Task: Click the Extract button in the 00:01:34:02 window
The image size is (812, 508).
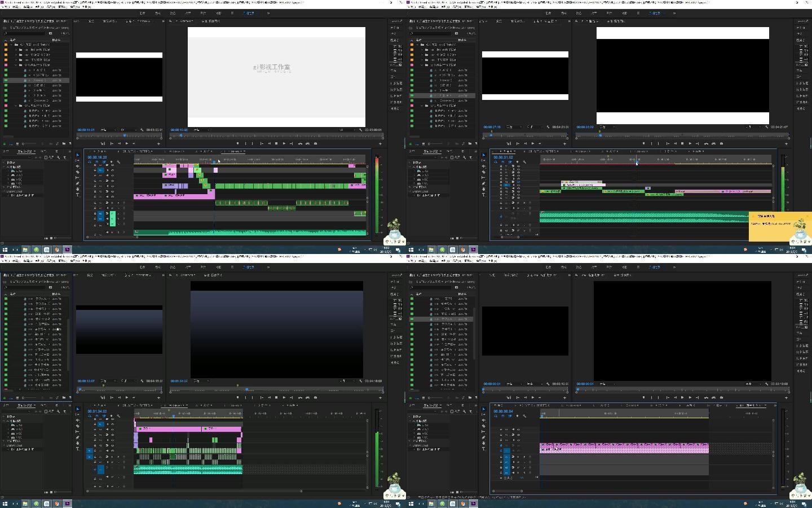Action: click(x=308, y=397)
